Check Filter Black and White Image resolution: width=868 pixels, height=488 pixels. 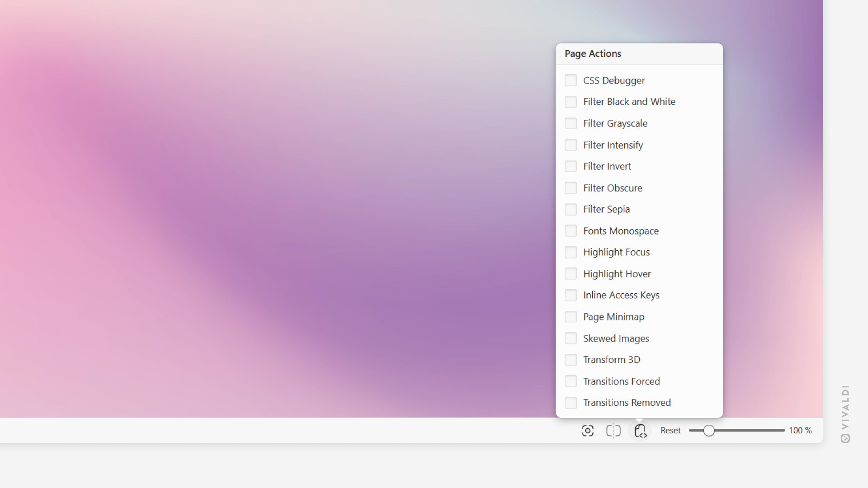coord(571,102)
